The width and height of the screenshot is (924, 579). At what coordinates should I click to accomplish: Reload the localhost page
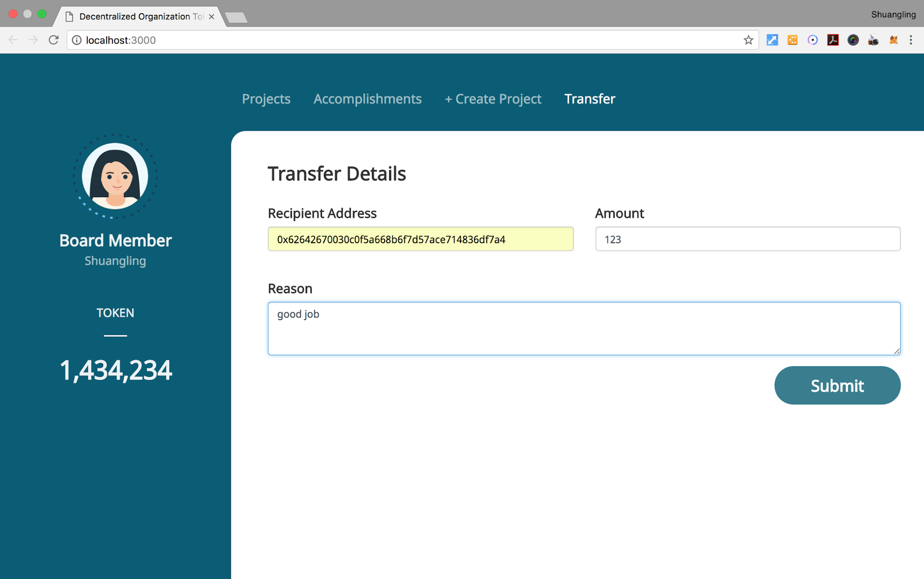point(54,40)
